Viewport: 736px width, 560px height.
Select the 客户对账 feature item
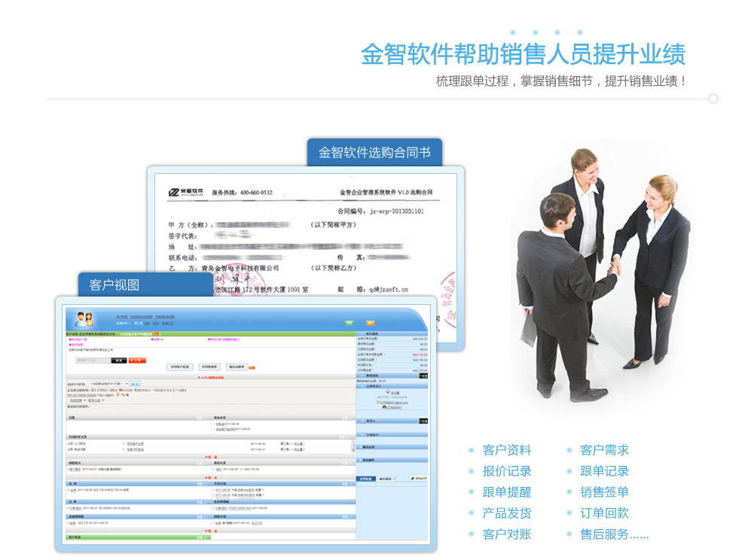point(507,534)
